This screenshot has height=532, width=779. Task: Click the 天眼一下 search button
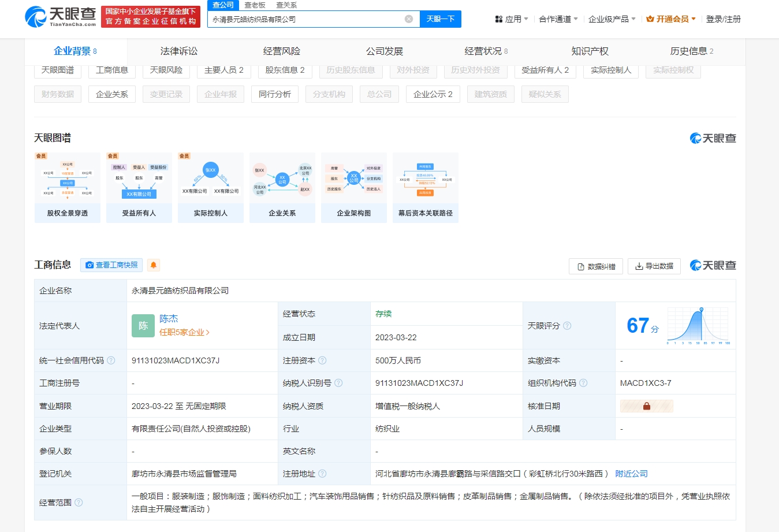(x=441, y=19)
